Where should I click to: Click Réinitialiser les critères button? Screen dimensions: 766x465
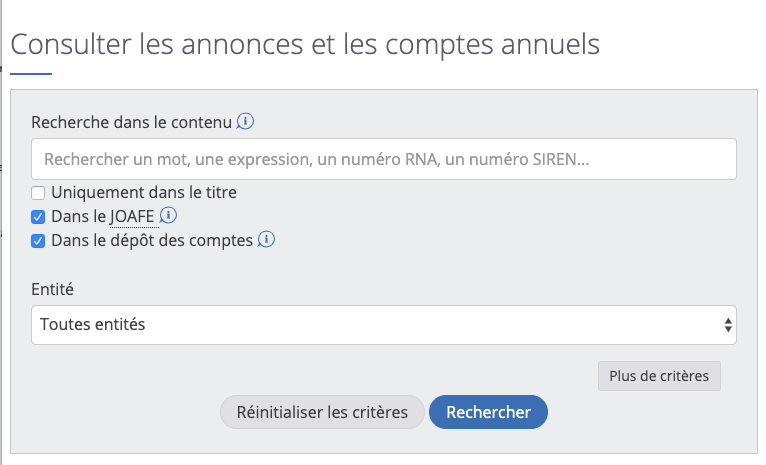(322, 412)
